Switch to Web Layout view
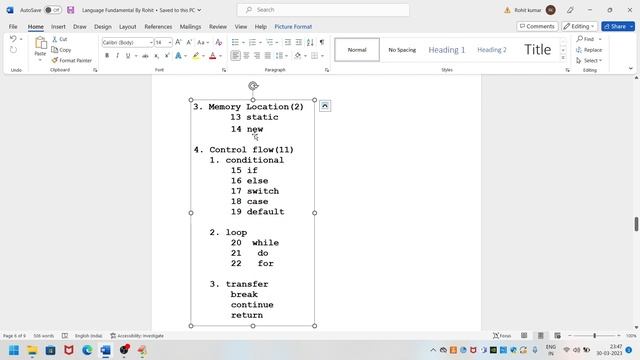The height and width of the screenshot is (360, 640). (x=557, y=336)
